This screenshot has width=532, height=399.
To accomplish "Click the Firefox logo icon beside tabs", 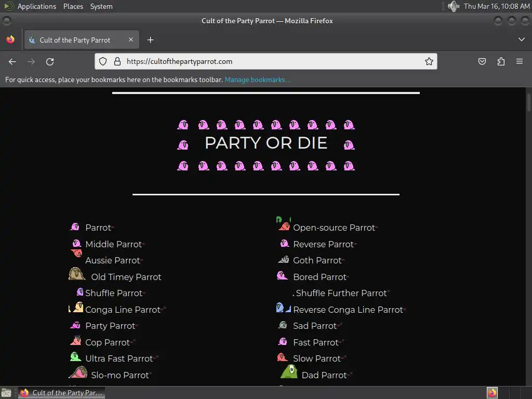I will click(10, 39).
